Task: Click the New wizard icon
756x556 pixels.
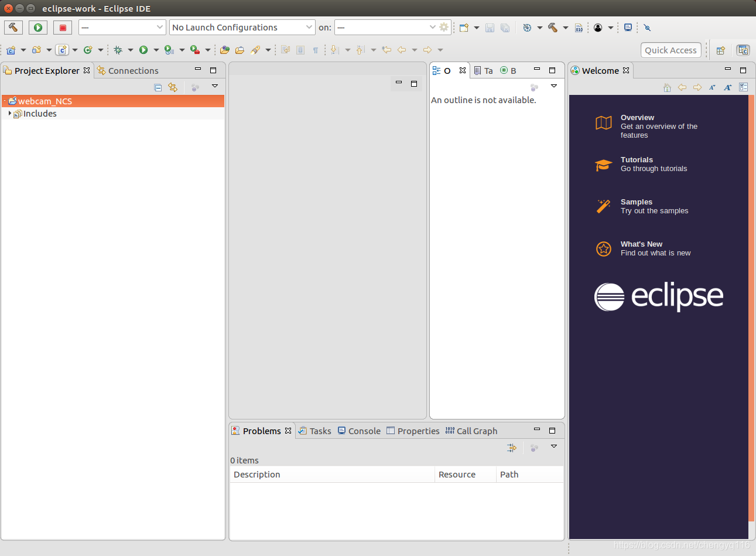Action: (464, 28)
